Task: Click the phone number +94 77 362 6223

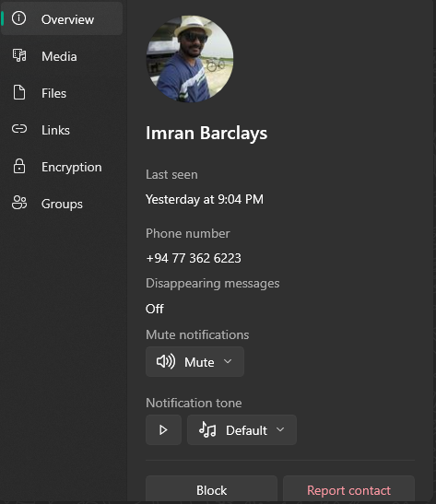Action: pyautogui.click(x=194, y=258)
